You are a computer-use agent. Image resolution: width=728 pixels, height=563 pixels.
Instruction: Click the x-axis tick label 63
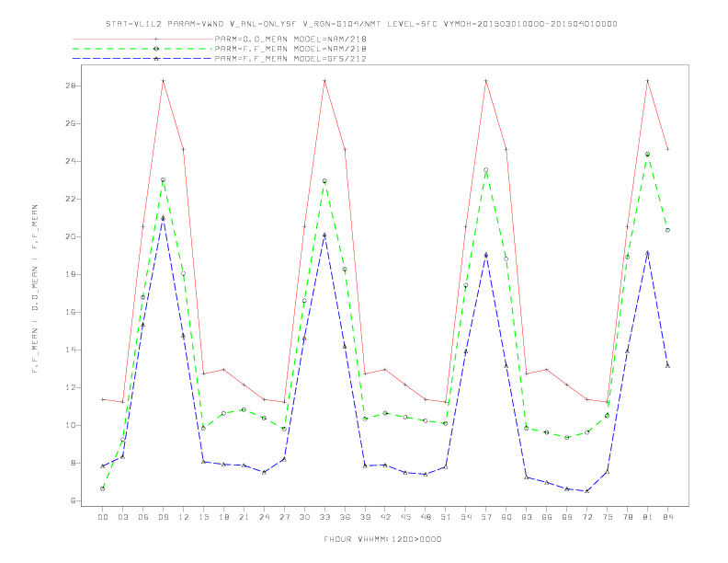point(527,517)
